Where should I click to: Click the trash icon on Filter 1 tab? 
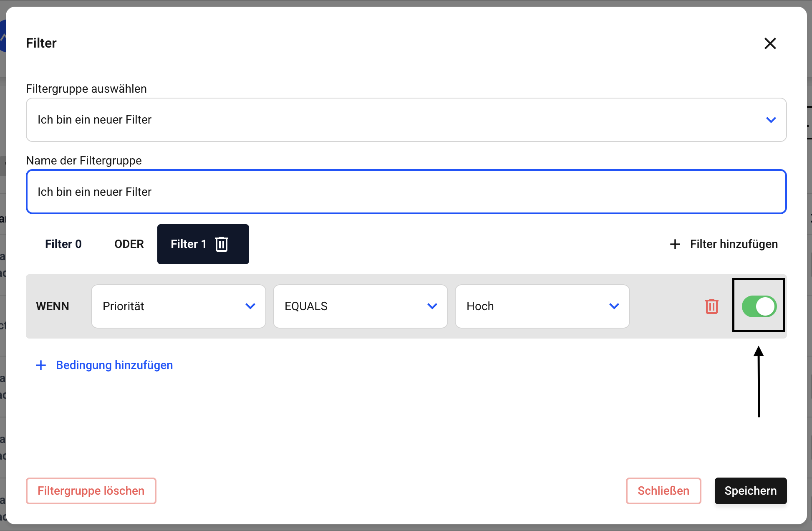pyautogui.click(x=222, y=244)
